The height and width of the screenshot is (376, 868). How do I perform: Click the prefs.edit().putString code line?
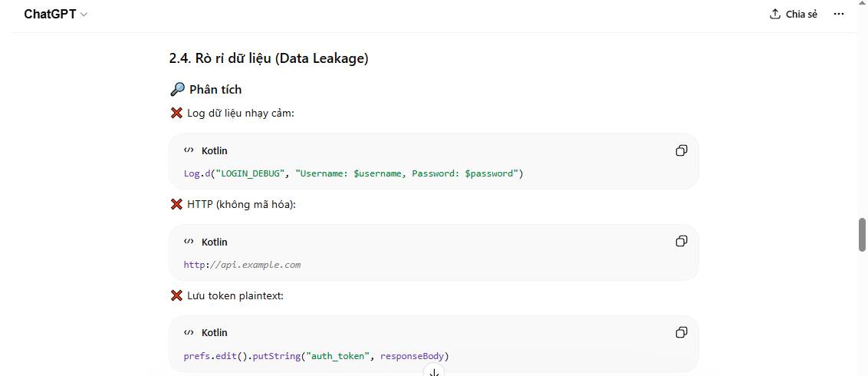pos(316,356)
